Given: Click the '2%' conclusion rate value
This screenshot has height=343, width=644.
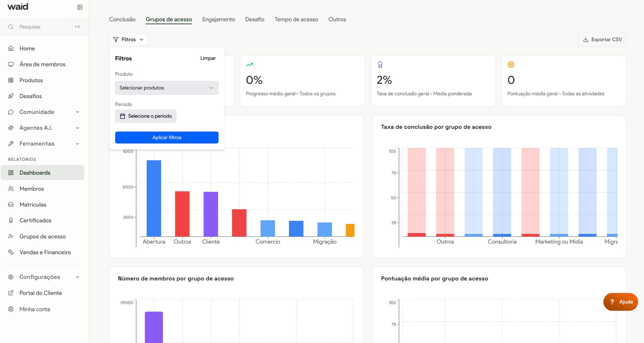Looking at the screenshot, I should pos(384,80).
